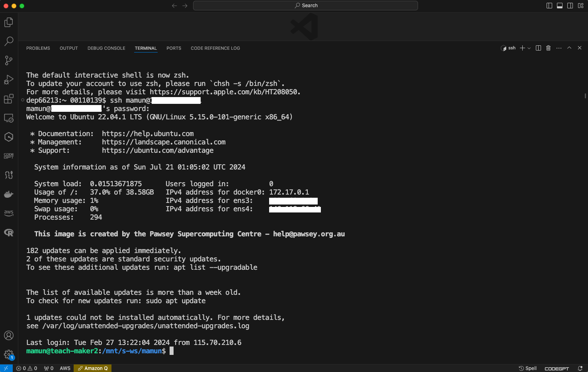Open the terminal more actions menu

pos(559,48)
